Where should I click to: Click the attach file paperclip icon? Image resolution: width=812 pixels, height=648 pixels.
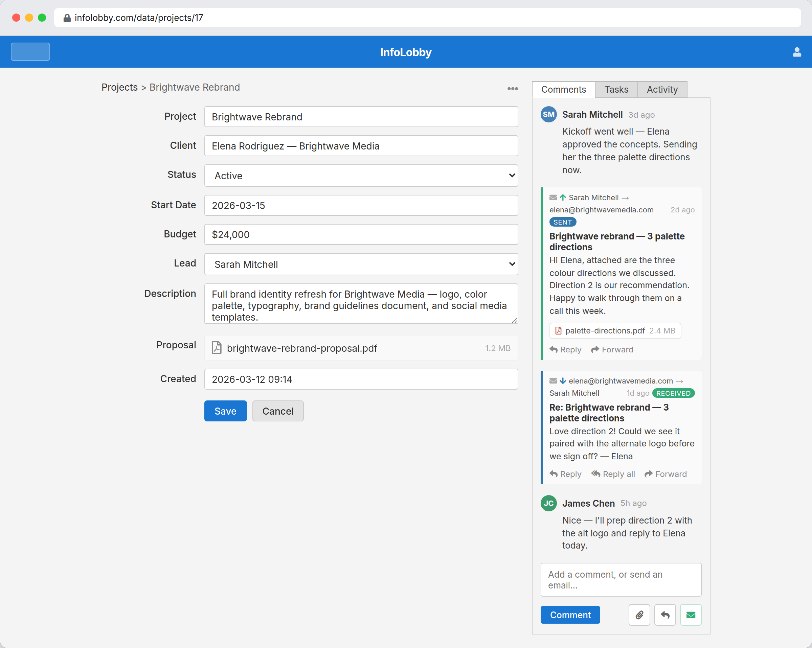pyautogui.click(x=639, y=615)
